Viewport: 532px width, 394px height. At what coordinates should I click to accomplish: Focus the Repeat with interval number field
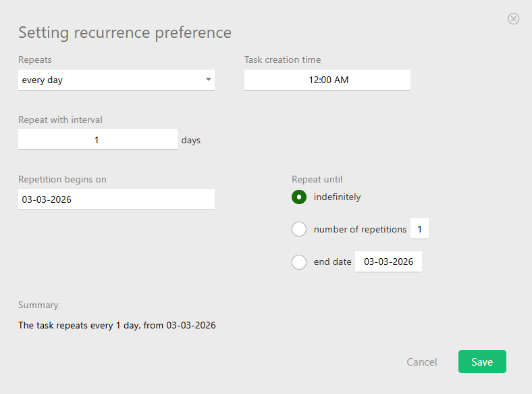[x=97, y=140]
